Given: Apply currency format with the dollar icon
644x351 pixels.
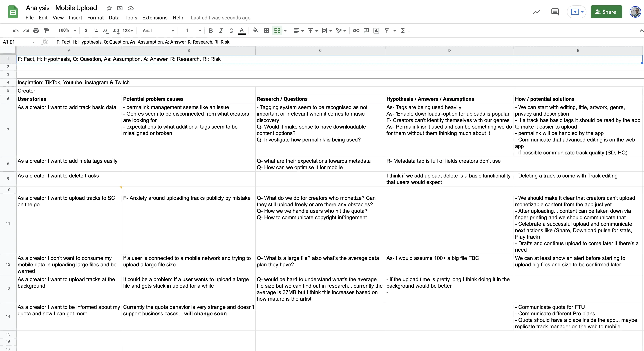Looking at the screenshot, I should point(86,30).
